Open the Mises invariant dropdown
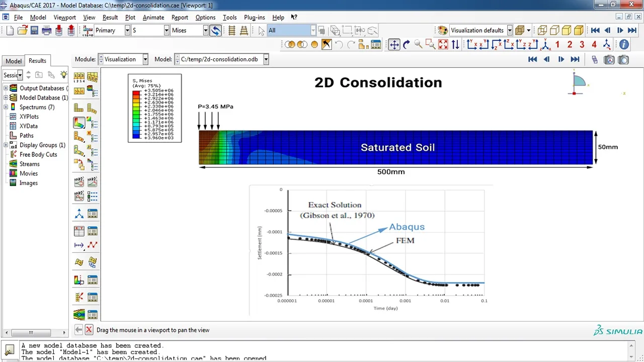Viewport: 644px width, 362px height. pyautogui.click(x=205, y=30)
